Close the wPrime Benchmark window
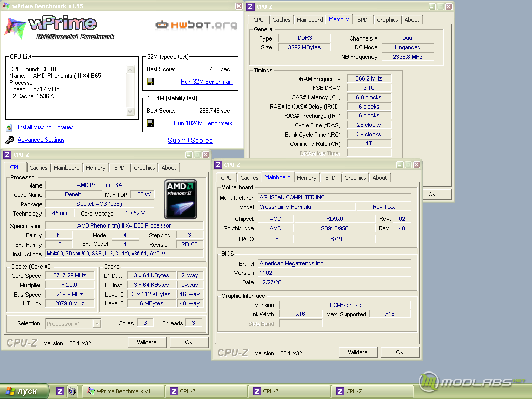 pyautogui.click(x=239, y=6)
